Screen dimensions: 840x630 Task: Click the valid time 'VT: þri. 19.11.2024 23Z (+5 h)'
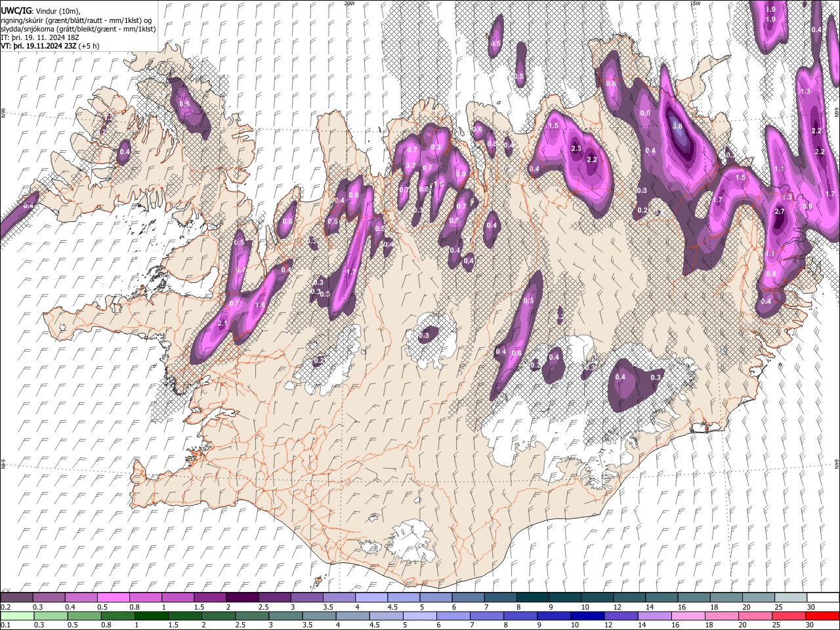point(51,46)
